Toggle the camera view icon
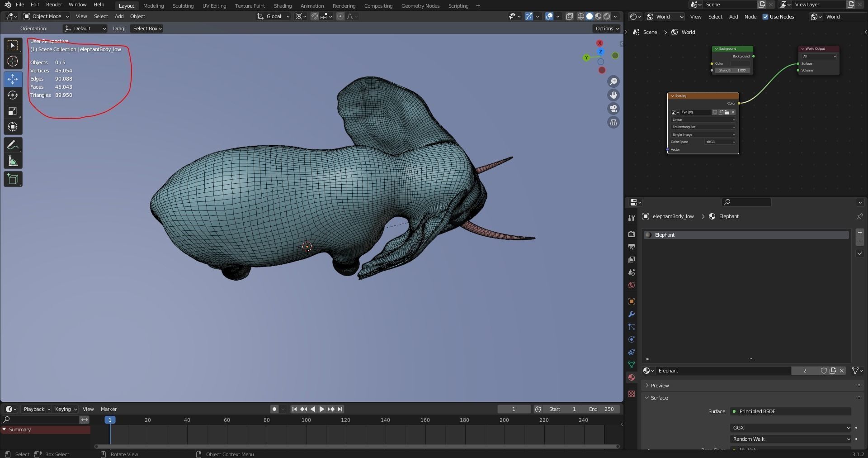 [613, 109]
